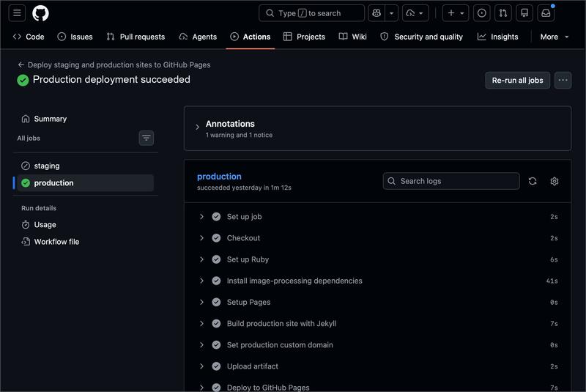The width and height of the screenshot is (586, 392).
Task: Select the production job in sidebar
Action: click(86, 183)
